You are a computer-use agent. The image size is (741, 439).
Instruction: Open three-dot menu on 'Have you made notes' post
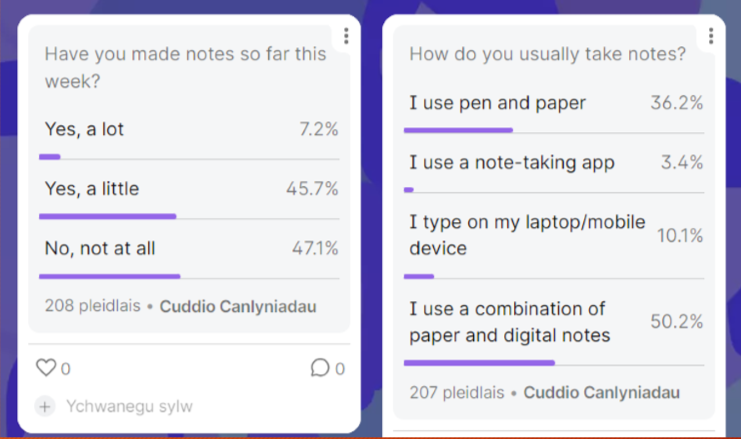coord(346,37)
